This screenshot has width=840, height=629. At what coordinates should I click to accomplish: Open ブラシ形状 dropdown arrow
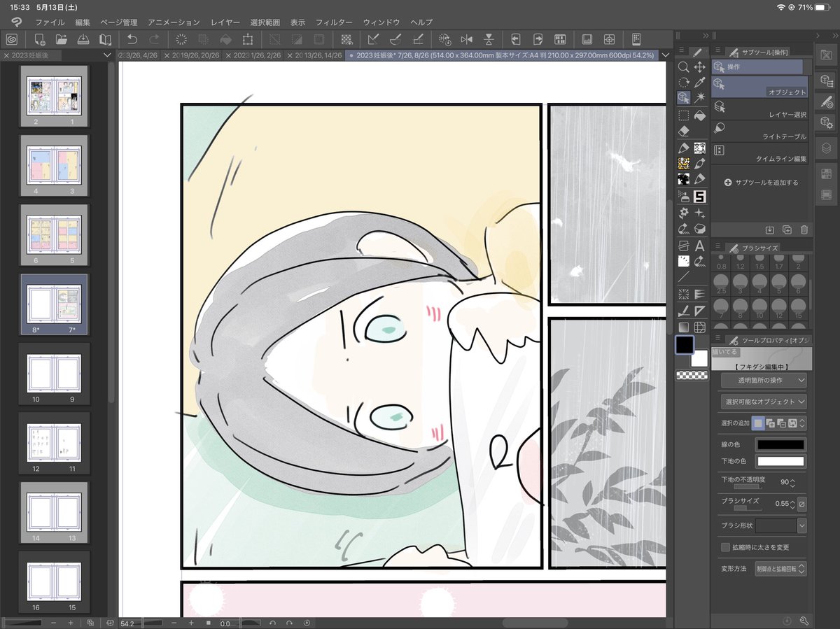click(801, 525)
